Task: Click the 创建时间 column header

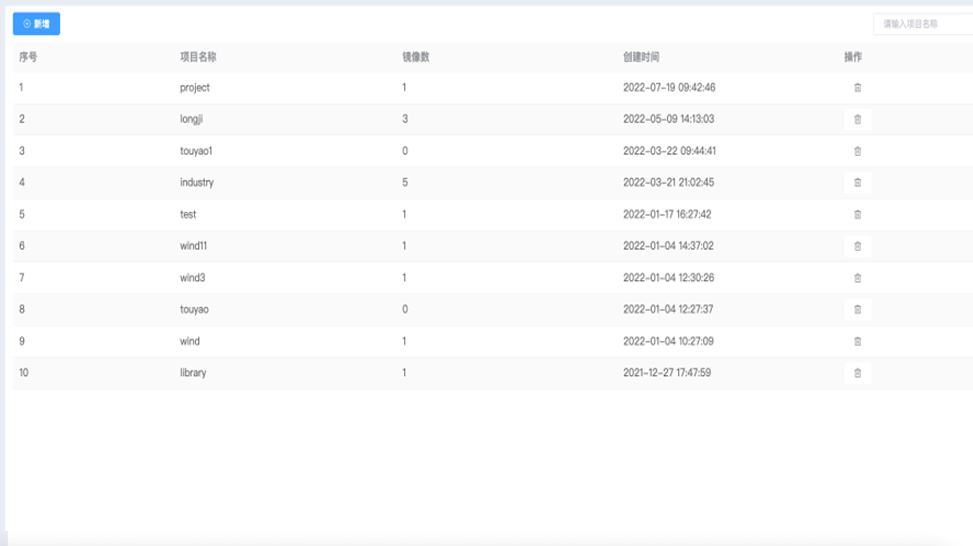Action: coord(641,57)
